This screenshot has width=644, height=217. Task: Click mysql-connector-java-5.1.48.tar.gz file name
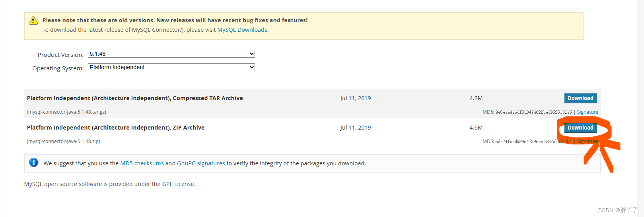[66, 112]
